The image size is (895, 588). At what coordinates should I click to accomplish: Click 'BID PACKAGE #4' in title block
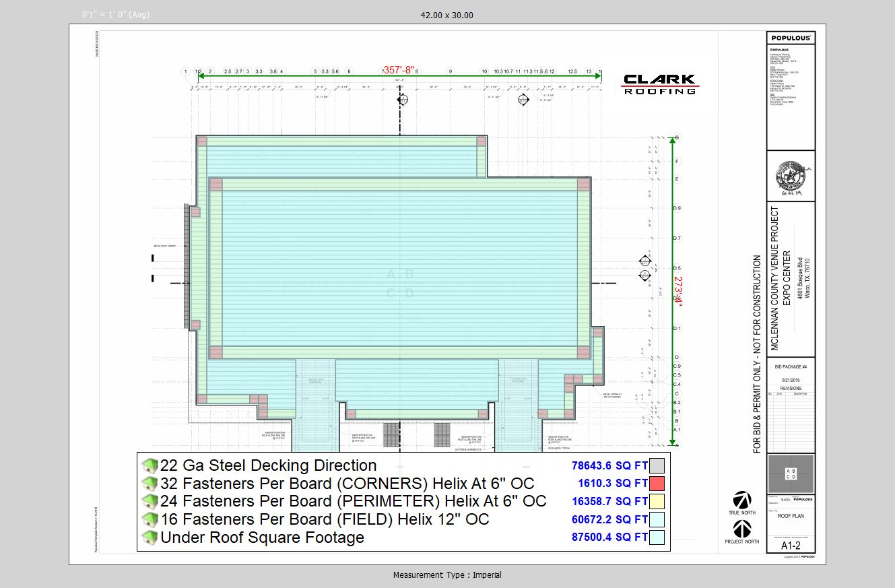pyautogui.click(x=791, y=367)
